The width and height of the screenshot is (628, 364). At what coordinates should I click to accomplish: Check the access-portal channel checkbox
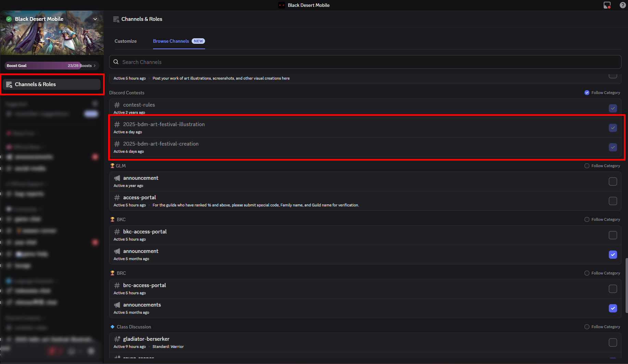coord(613,201)
